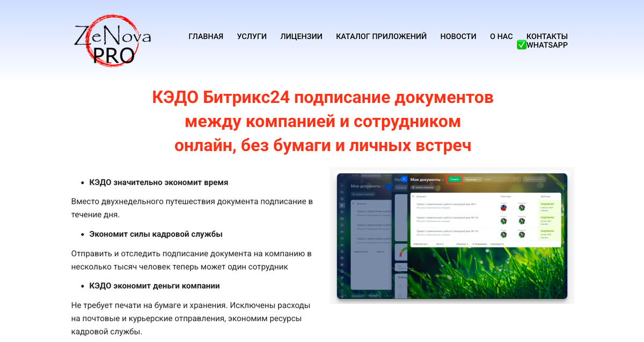Go to КОНТАКТЫ in the navigation
This screenshot has height=342, width=644.
click(x=547, y=36)
